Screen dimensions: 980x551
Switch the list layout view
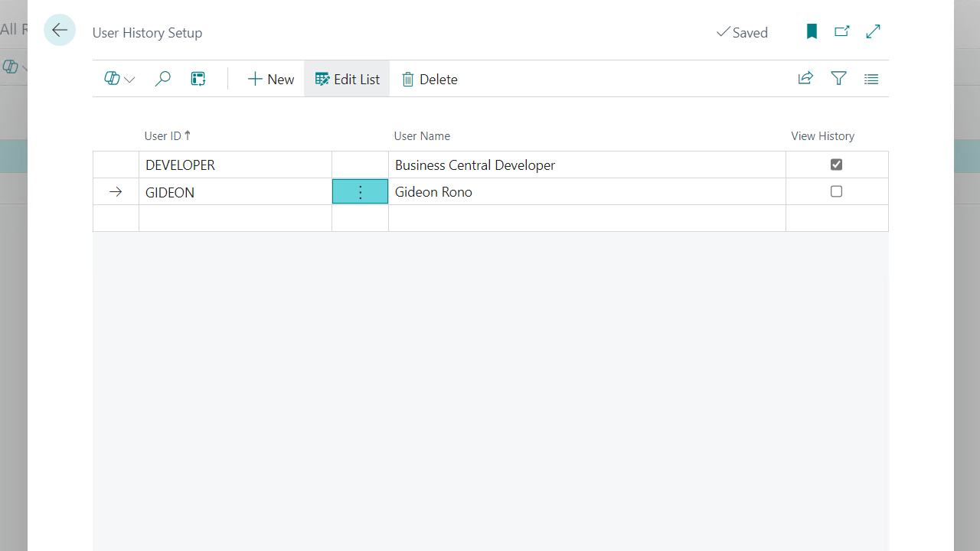coord(871,78)
